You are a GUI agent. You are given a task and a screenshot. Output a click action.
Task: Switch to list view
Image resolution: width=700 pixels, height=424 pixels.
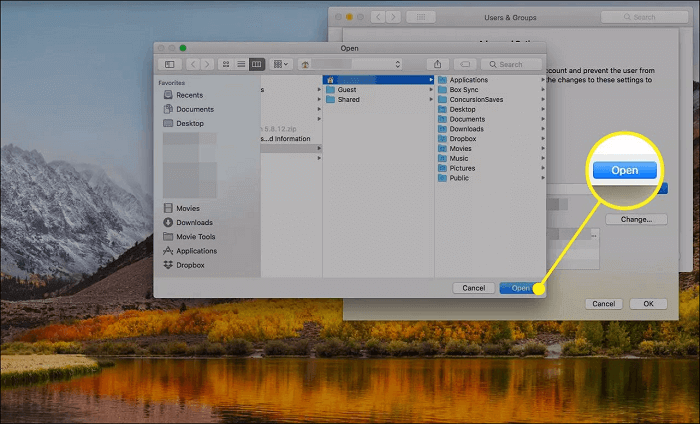[x=241, y=64]
